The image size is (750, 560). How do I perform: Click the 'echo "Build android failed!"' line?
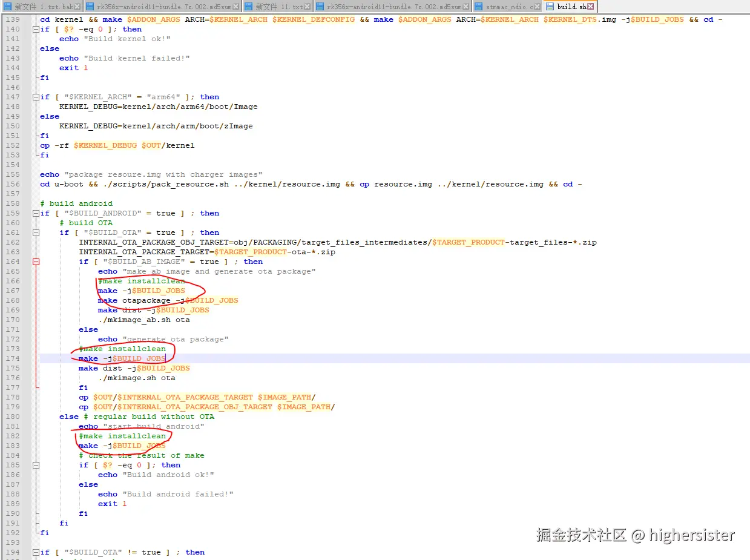point(165,494)
